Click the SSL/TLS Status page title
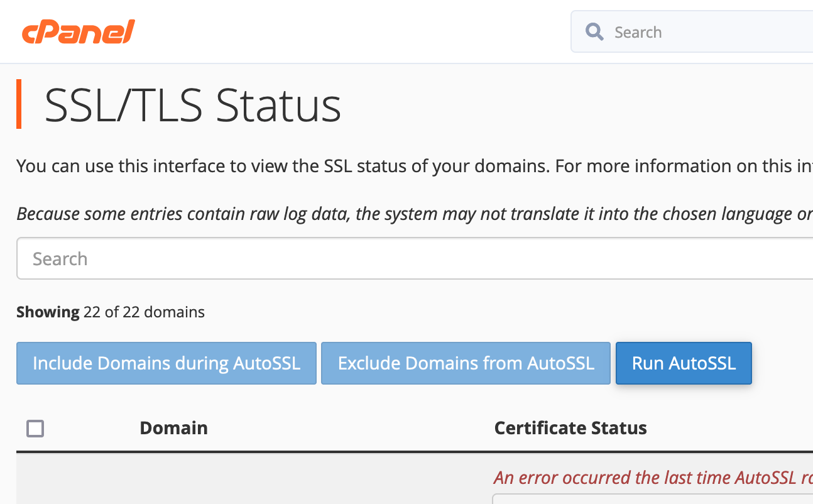813x504 pixels. coord(193,104)
